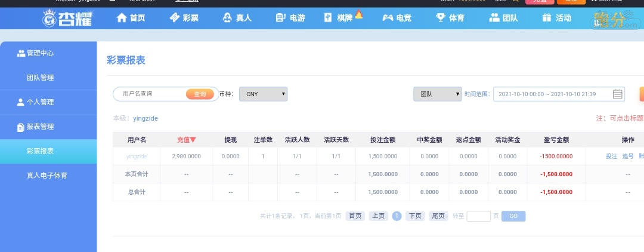The height and width of the screenshot is (252, 644).
Task: Open the 团队 scope dropdown
Action: click(x=438, y=94)
